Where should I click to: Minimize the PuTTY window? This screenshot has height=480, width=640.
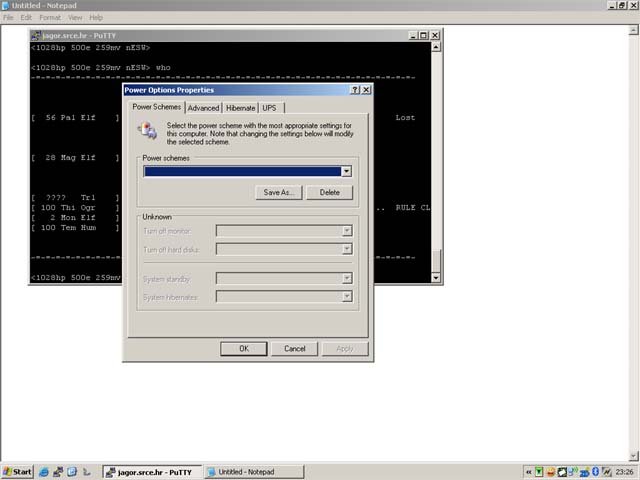click(413, 36)
